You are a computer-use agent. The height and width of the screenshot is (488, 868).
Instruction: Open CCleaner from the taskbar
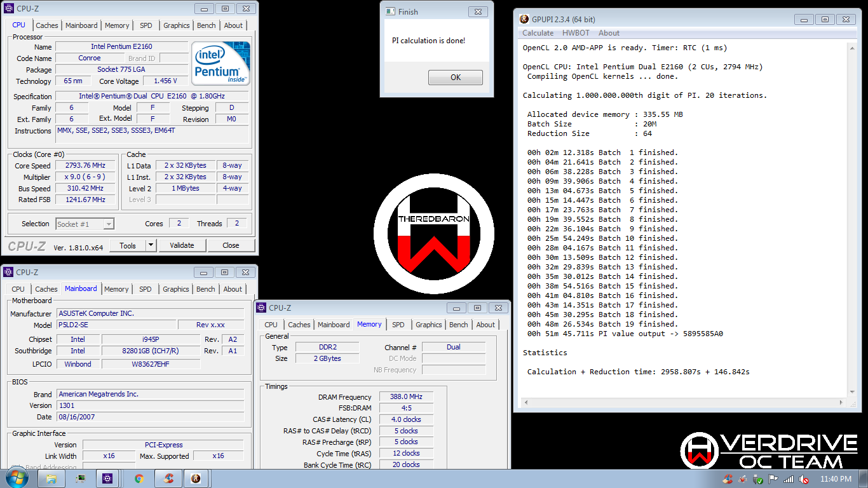click(x=168, y=478)
